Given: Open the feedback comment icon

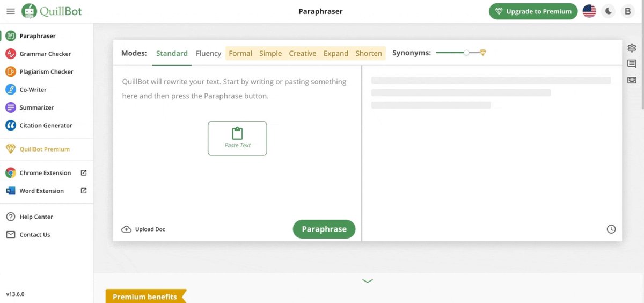Looking at the screenshot, I should pyautogui.click(x=632, y=64).
